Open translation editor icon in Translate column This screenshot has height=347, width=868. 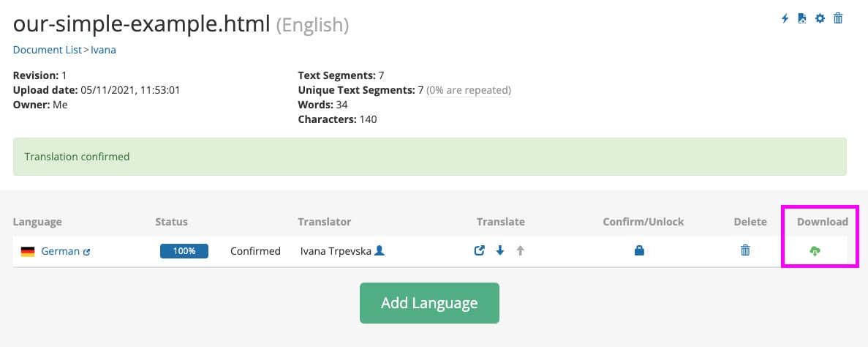[x=479, y=250]
